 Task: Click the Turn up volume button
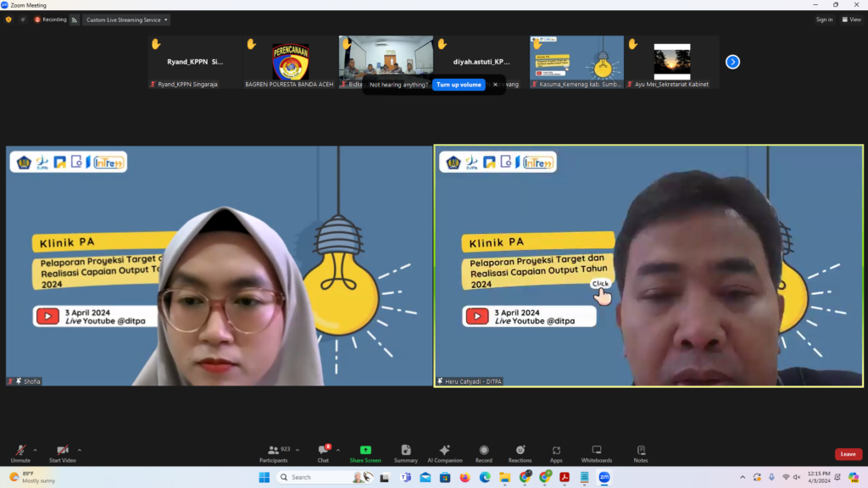(459, 85)
